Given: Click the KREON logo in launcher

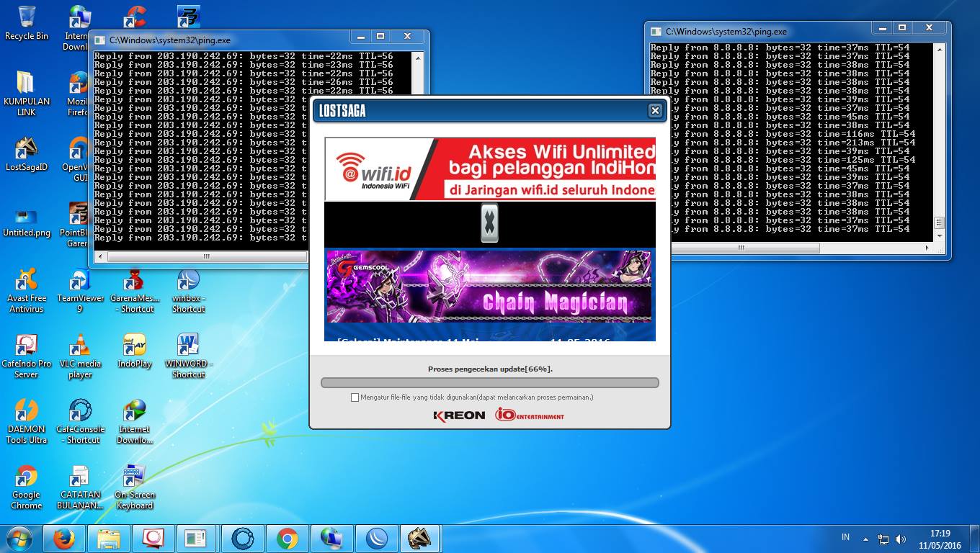Looking at the screenshot, I should tap(459, 415).
